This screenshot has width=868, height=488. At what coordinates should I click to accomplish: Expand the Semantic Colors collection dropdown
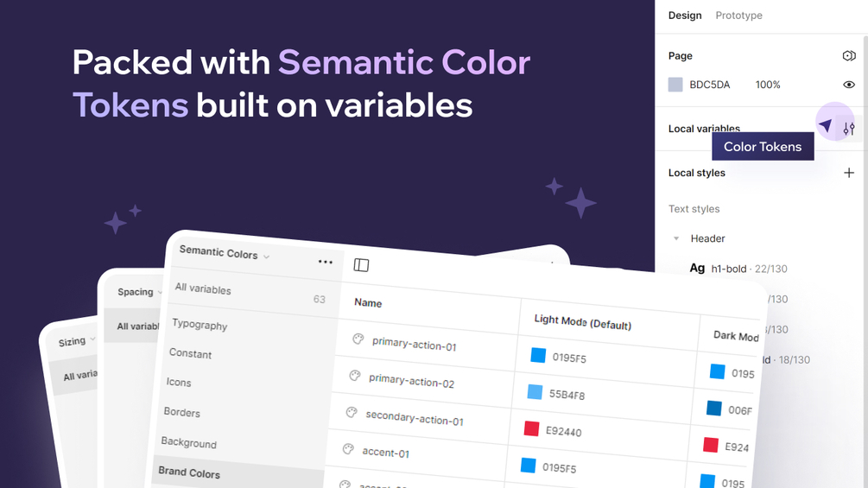tap(266, 257)
